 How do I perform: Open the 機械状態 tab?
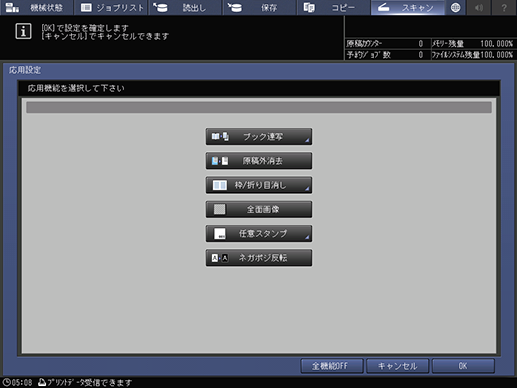(36, 7)
